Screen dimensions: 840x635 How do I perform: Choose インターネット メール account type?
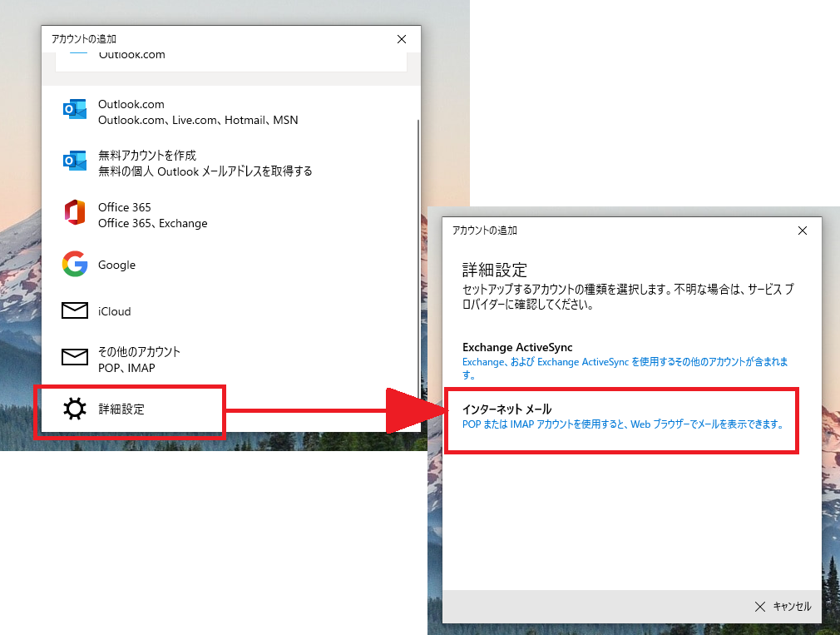click(506, 409)
